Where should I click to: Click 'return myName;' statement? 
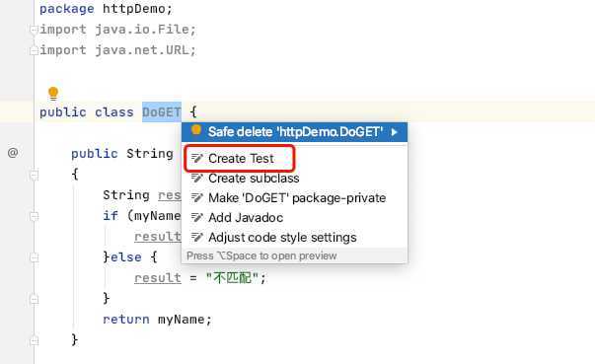(x=157, y=320)
